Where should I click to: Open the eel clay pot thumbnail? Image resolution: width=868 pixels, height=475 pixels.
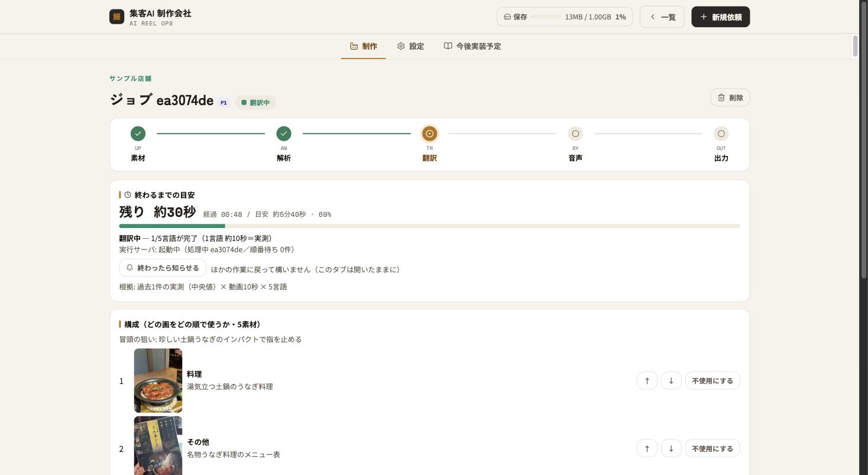[x=158, y=380]
